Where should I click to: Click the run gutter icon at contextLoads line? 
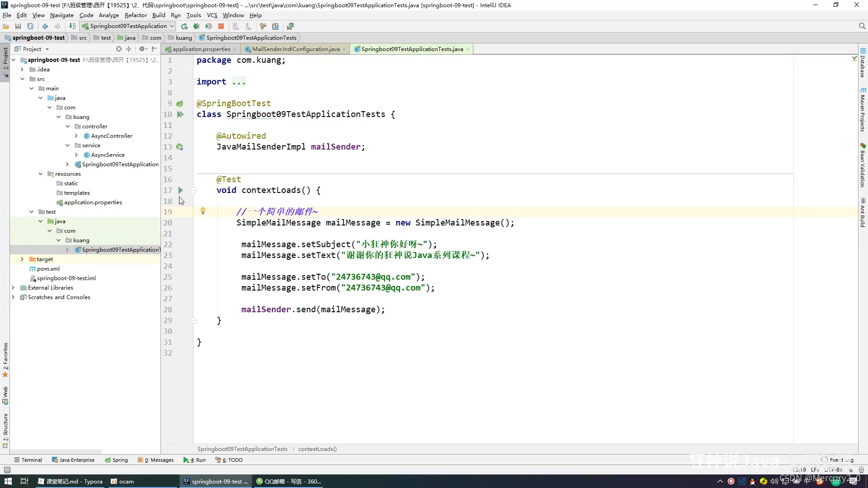pos(180,190)
